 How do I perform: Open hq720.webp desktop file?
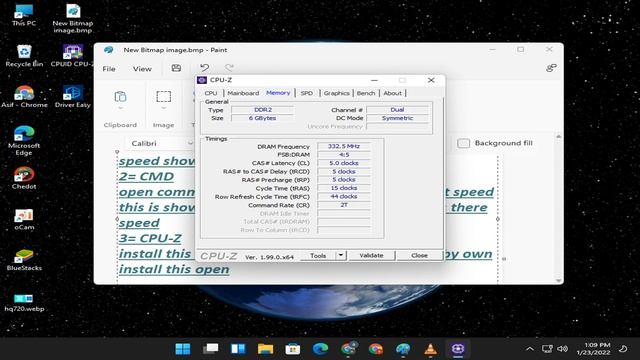[24, 302]
